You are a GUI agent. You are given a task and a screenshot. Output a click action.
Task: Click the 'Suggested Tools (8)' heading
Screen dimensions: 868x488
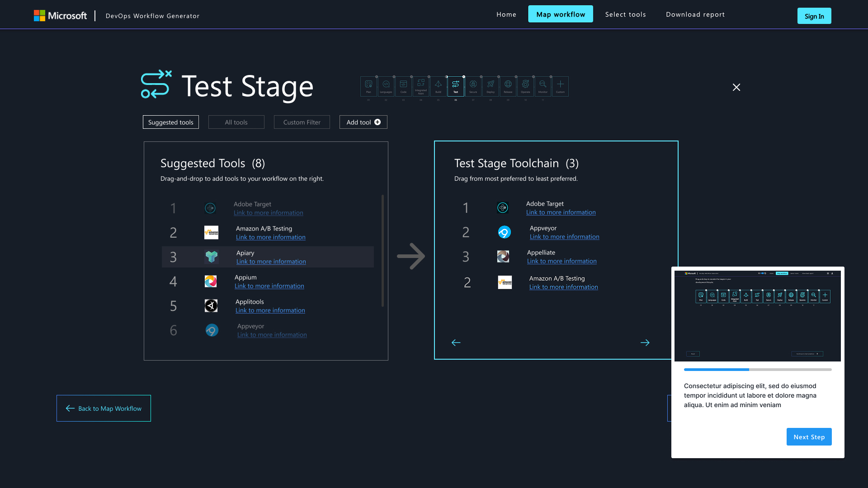pos(212,163)
